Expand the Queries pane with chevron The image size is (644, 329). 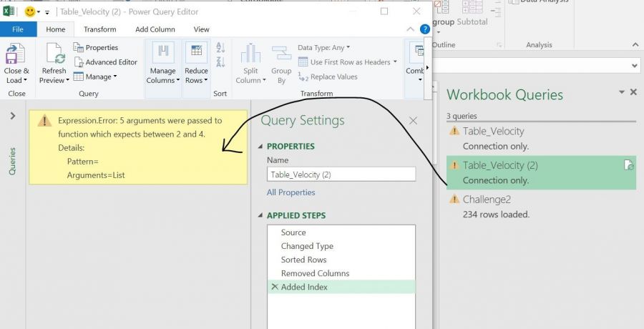click(x=13, y=116)
